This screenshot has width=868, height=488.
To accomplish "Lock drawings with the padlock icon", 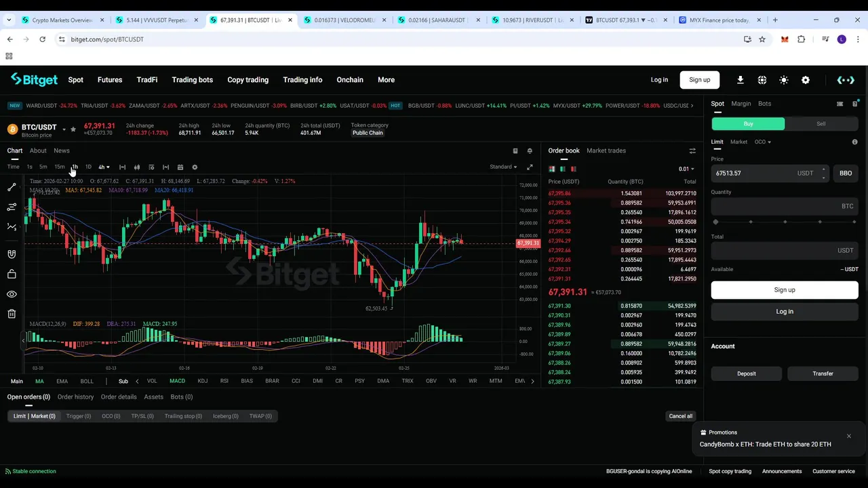I will (x=12, y=274).
